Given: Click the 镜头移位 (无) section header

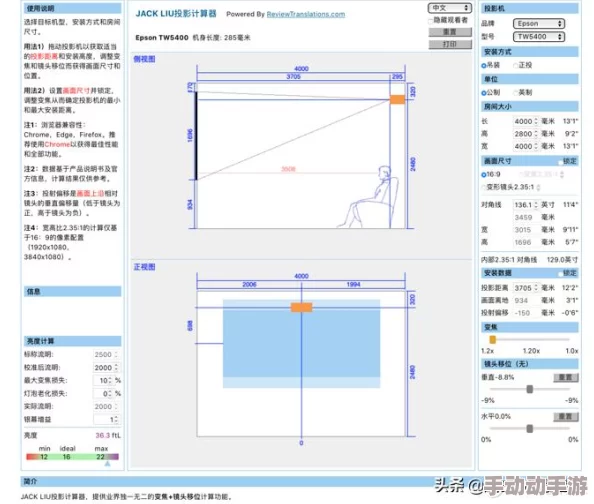Looking at the screenshot, I should point(530,364).
